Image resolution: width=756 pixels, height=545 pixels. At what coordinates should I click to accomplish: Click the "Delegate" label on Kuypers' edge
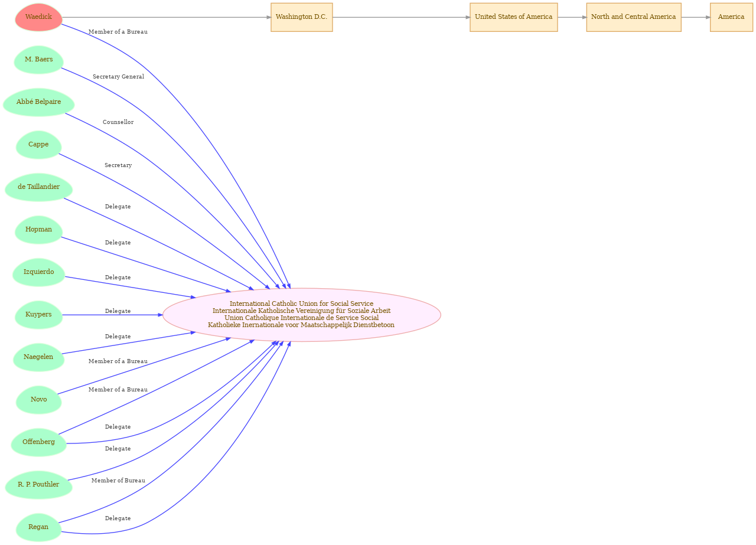point(118,311)
